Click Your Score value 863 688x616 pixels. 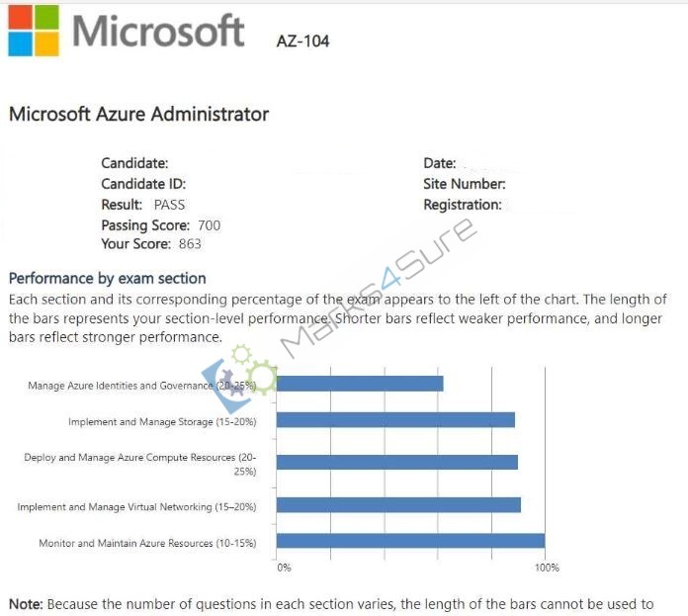190,244
